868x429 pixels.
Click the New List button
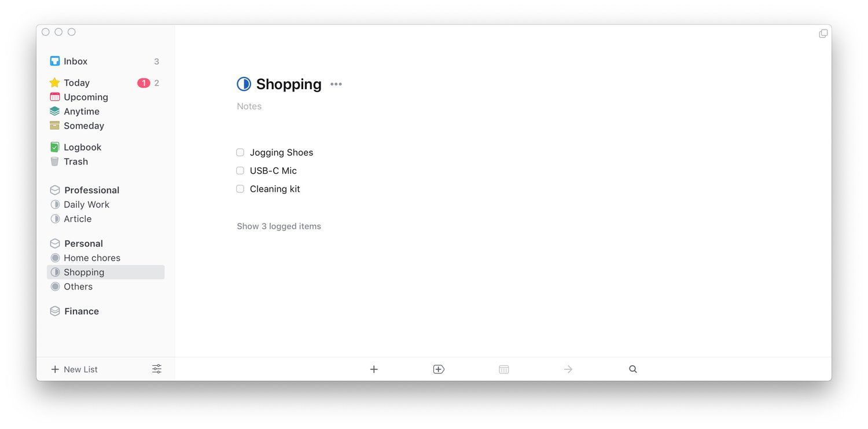click(74, 369)
